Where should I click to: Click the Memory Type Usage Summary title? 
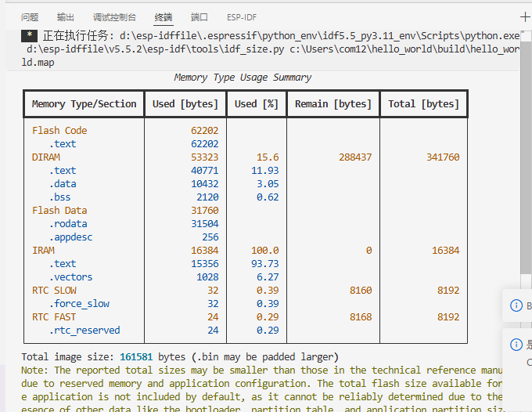pos(243,78)
